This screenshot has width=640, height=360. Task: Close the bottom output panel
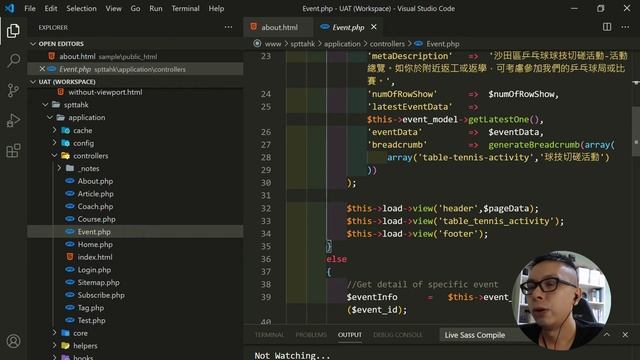625,335
